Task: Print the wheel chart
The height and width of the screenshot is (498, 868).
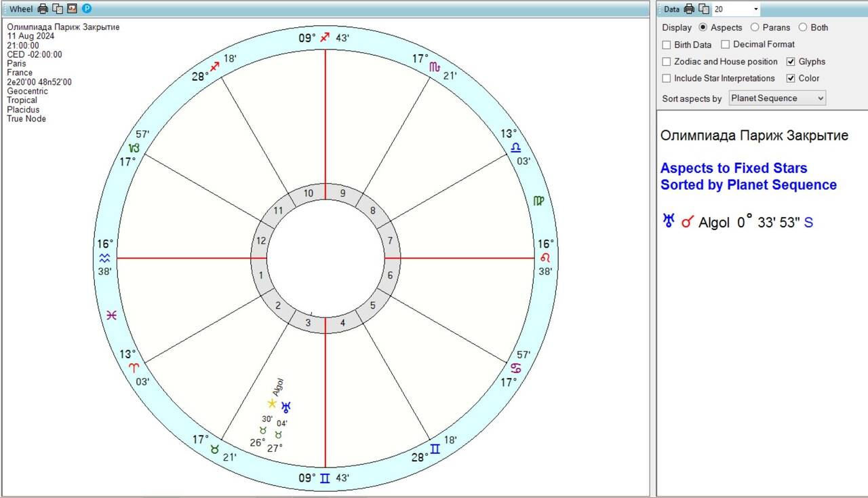Action: (43, 9)
